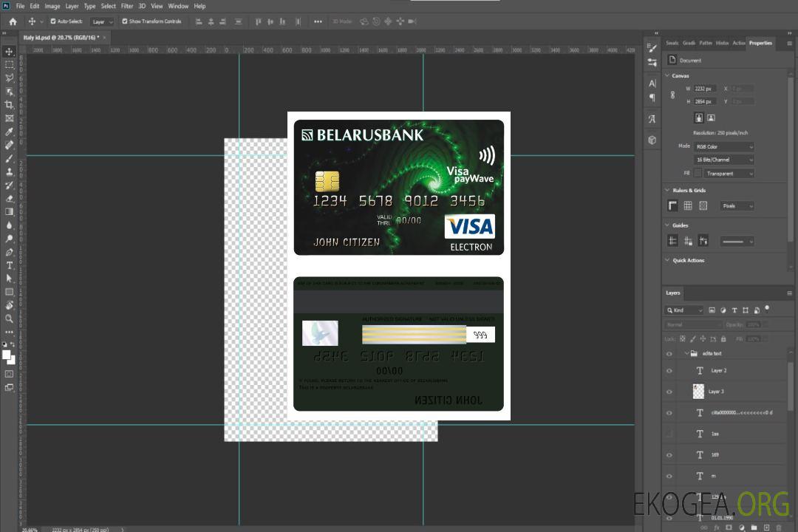Show the hidden '1aa' text layer
The height and width of the screenshot is (532, 798).
click(x=669, y=434)
